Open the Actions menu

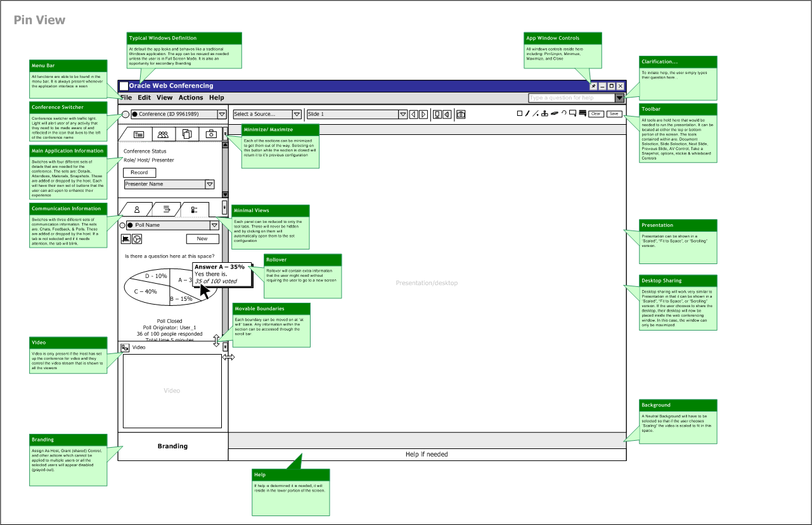191,98
